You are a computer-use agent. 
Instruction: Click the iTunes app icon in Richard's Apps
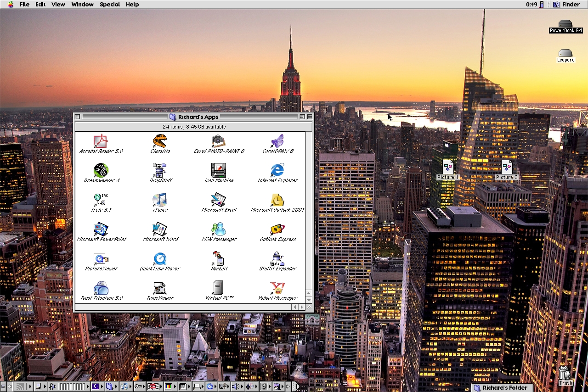[x=159, y=200]
